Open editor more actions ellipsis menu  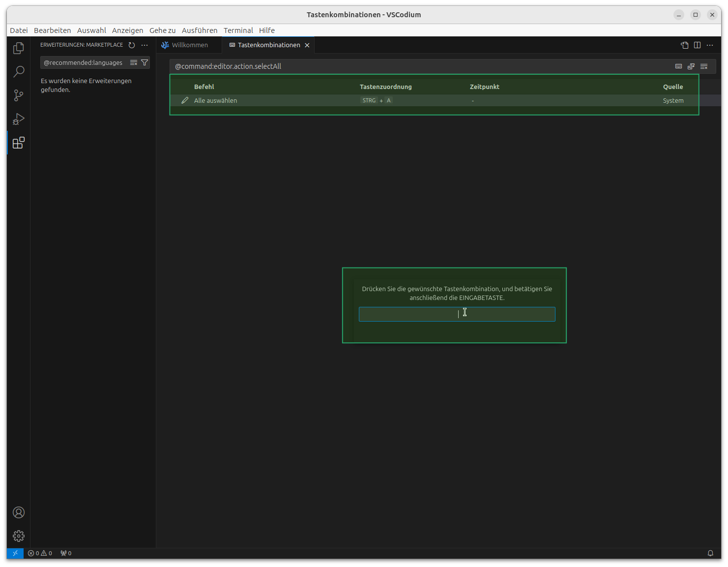click(x=710, y=45)
